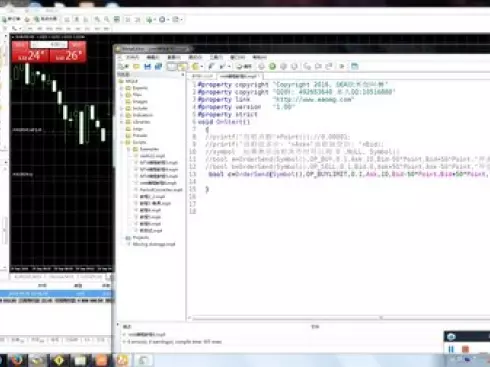Expand the Include folder in navigator
490x367 pixels.
pos(140,108)
